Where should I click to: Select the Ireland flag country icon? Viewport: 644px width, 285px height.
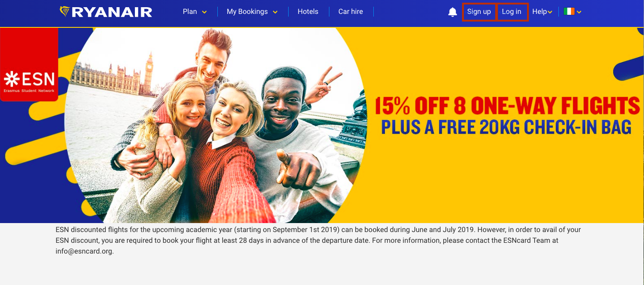569,12
